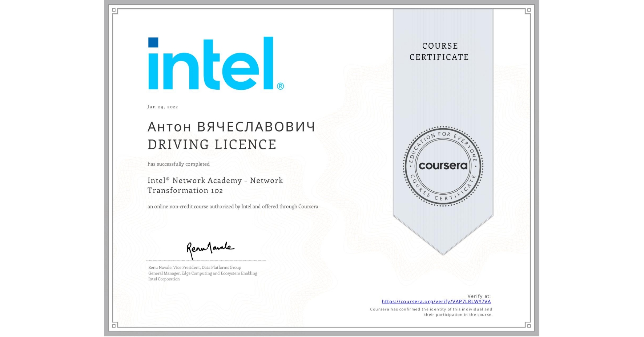The image size is (644, 337).
Task: Open the coursera.org verification link
Action: [436, 301]
